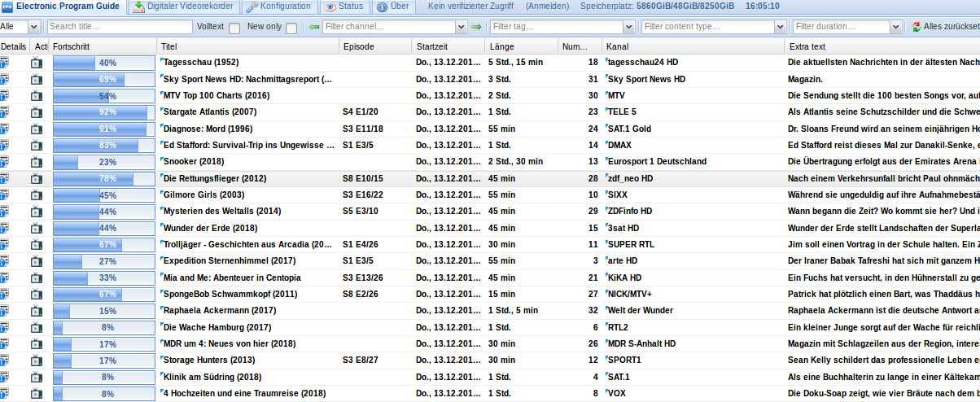Image resolution: width=980 pixels, height=402 pixels.
Task: Expand the Filter tag combo box
Action: coord(629,27)
